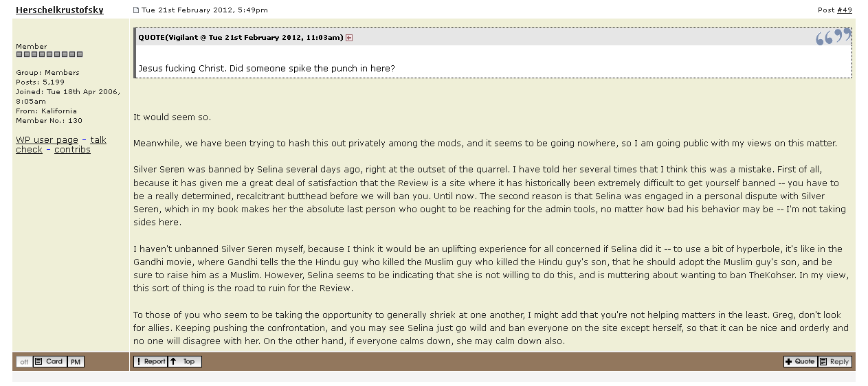This screenshot has width=868, height=386.
Task: Open the permalink for Post #49
Action: click(845, 10)
